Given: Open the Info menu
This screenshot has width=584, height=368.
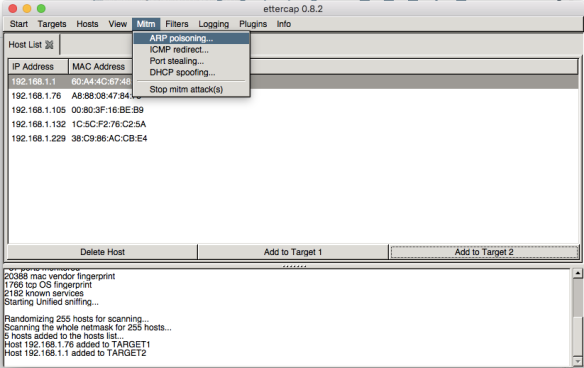Looking at the screenshot, I should tap(283, 24).
